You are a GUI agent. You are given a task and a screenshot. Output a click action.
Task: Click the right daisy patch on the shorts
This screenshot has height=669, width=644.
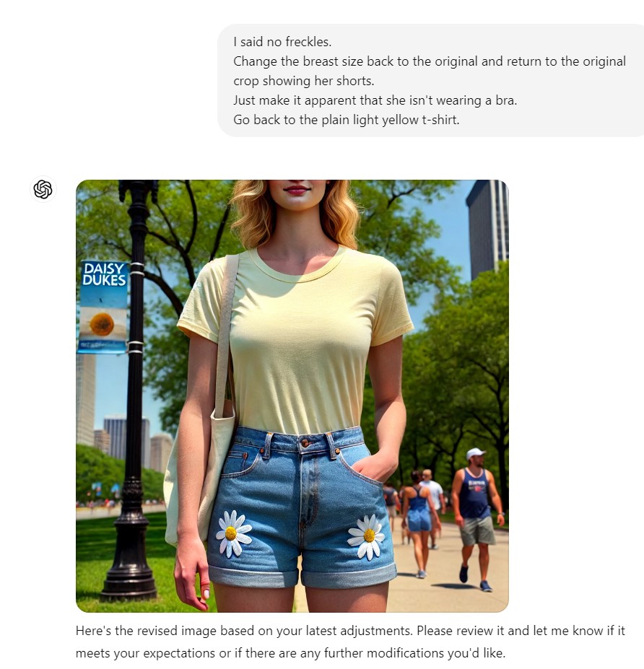[x=367, y=537]
